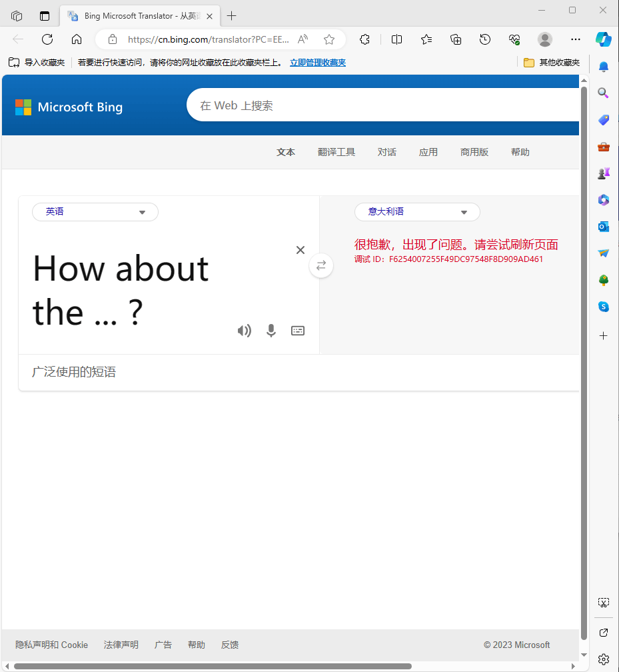
Task: Open sidebar settings gear
Action: pos(604,659)
